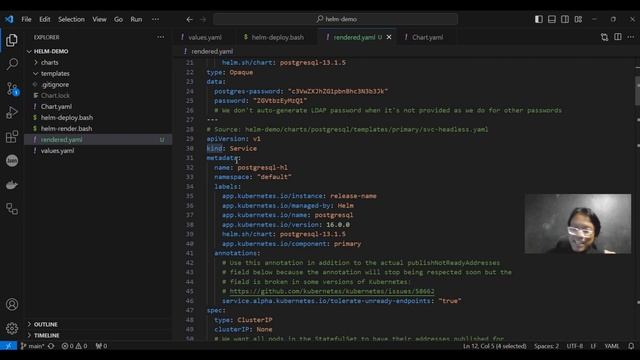Open the Run menu
640x360 pixels.
pos(136,19)
